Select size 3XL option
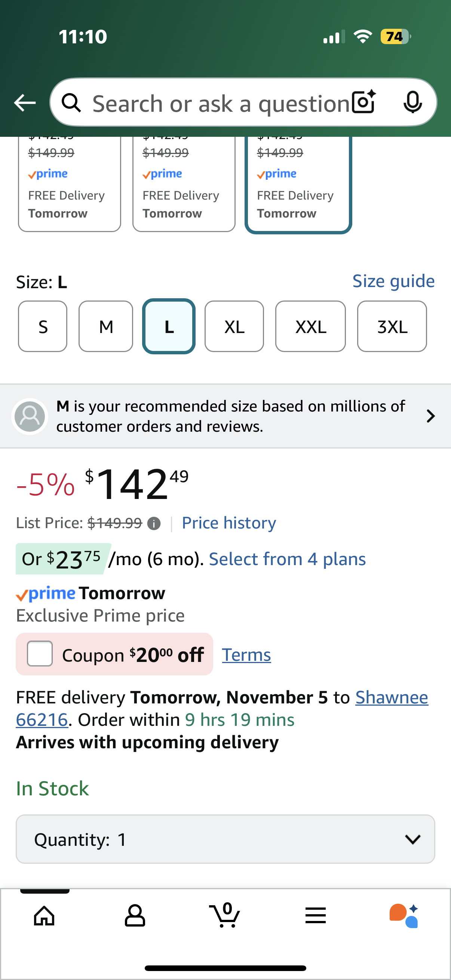Viewport: 451px width, 980px height. (392, 326)
